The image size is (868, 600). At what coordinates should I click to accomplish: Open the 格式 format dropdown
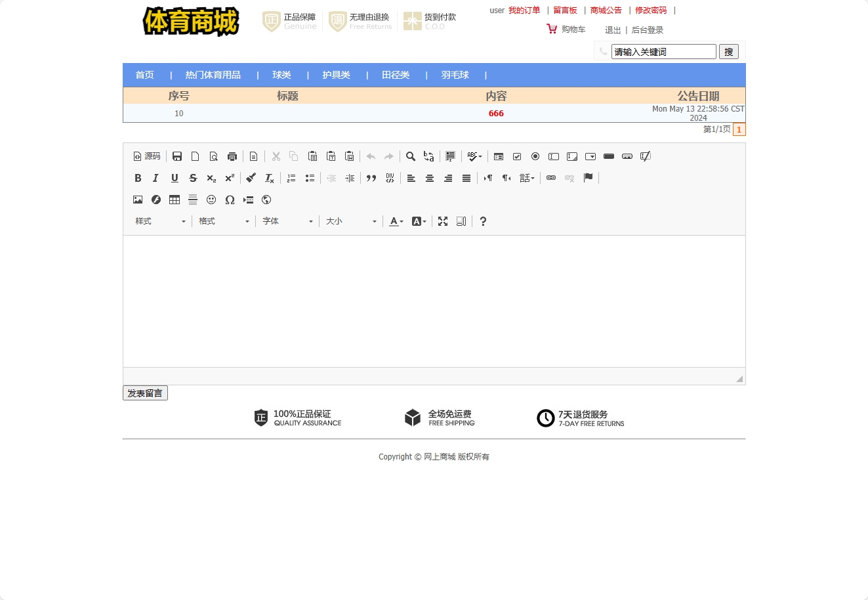click(223, 221)
